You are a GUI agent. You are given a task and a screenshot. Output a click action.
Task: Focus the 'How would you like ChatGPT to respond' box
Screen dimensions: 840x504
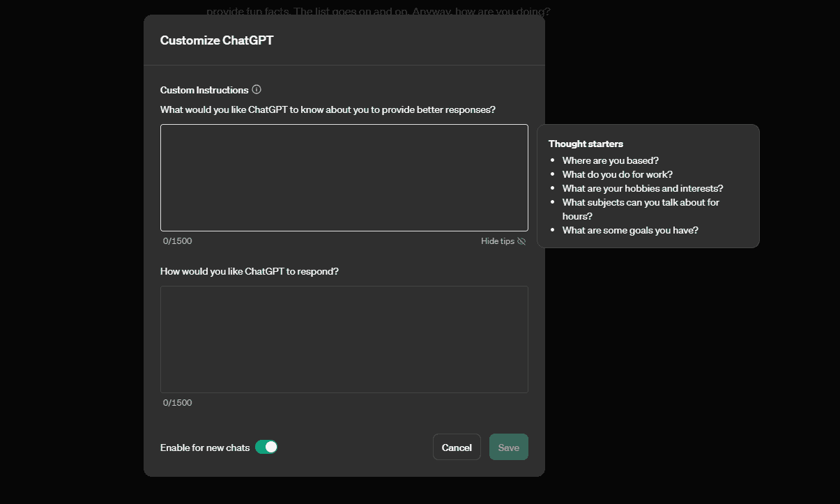pyautogui.click(x=344, y=339)
